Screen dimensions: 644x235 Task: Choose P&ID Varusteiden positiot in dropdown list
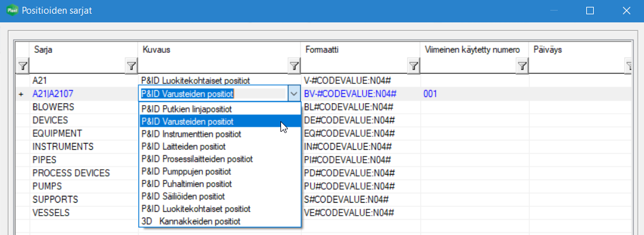coord(220,122)
